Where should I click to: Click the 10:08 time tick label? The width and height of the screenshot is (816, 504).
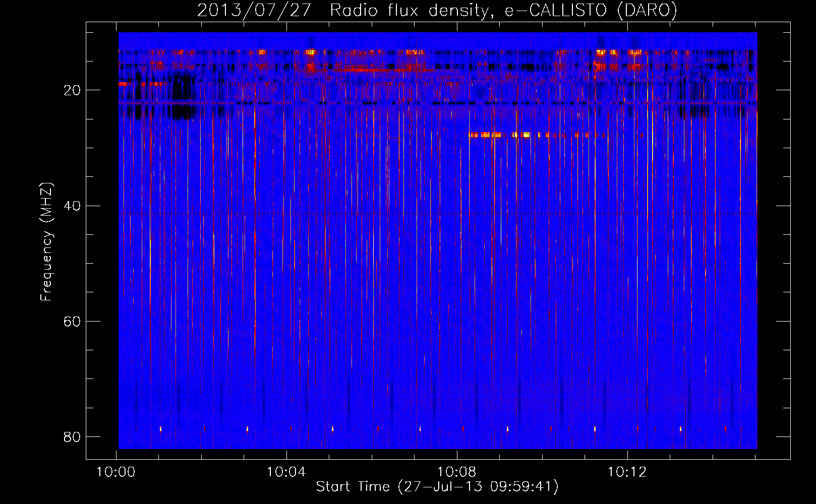coord(457,472)
